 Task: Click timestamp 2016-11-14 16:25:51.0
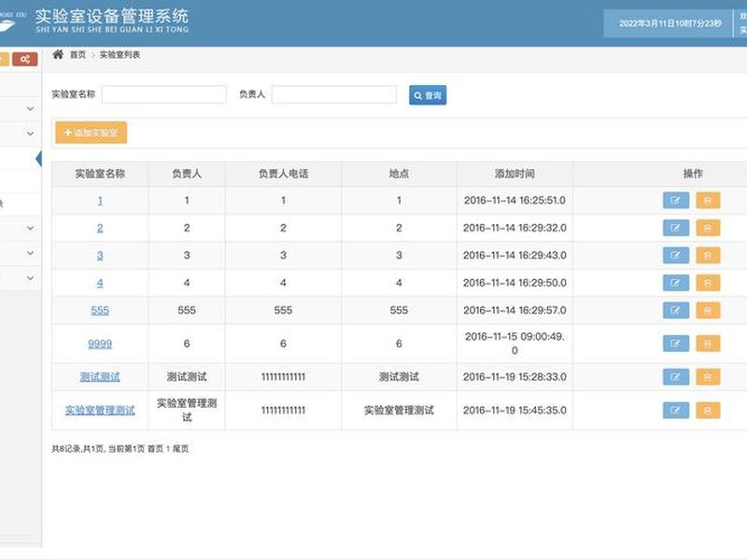point(514,201)
